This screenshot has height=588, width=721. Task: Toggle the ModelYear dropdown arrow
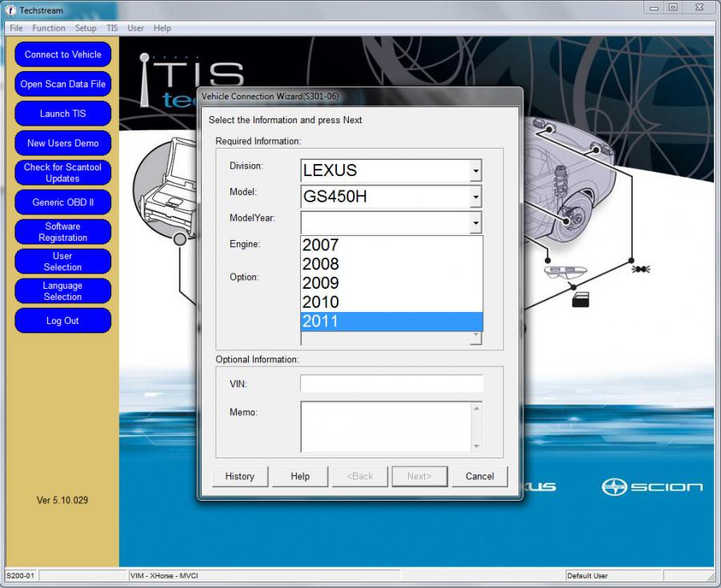(x=476, y=223)
